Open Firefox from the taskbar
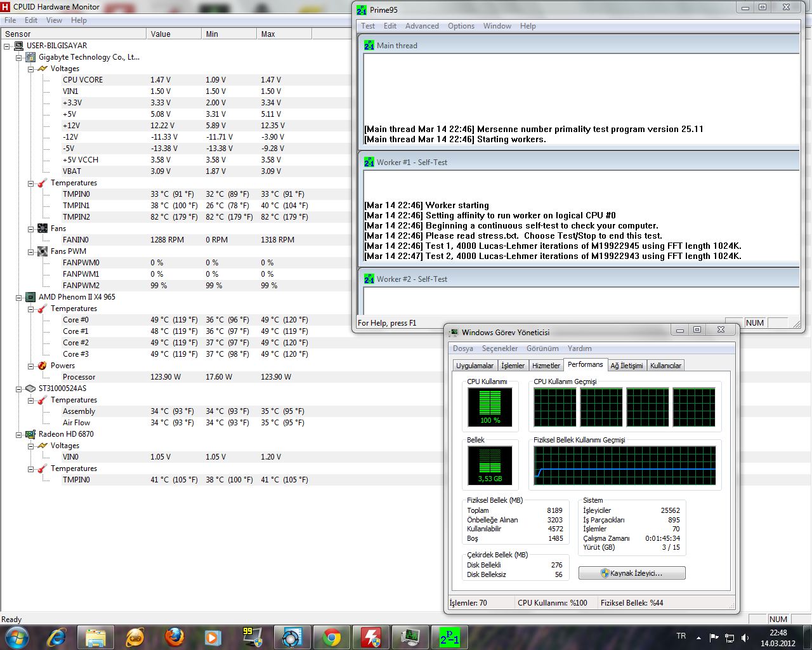Viewport: 812px width, 650px height. pos(174,637)
